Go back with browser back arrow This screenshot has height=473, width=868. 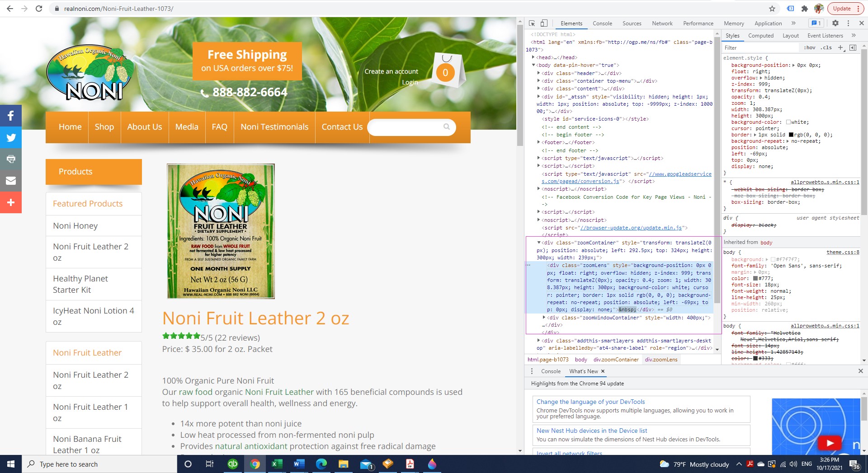[x=10, y=9]
